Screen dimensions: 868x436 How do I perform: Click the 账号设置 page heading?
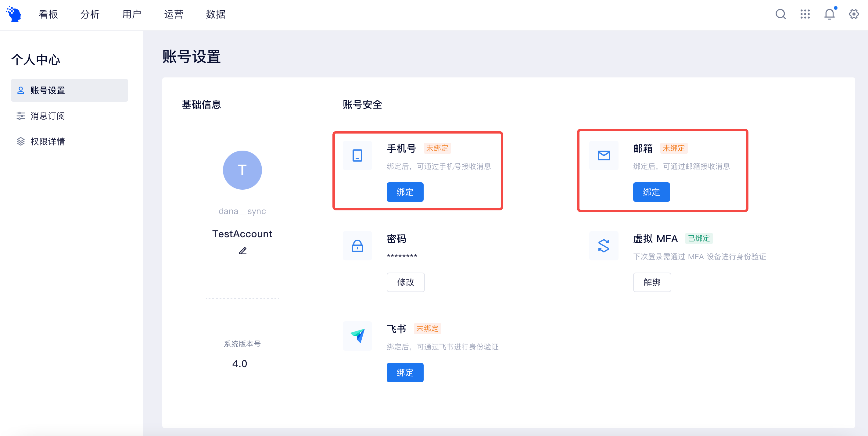point(192,57)
